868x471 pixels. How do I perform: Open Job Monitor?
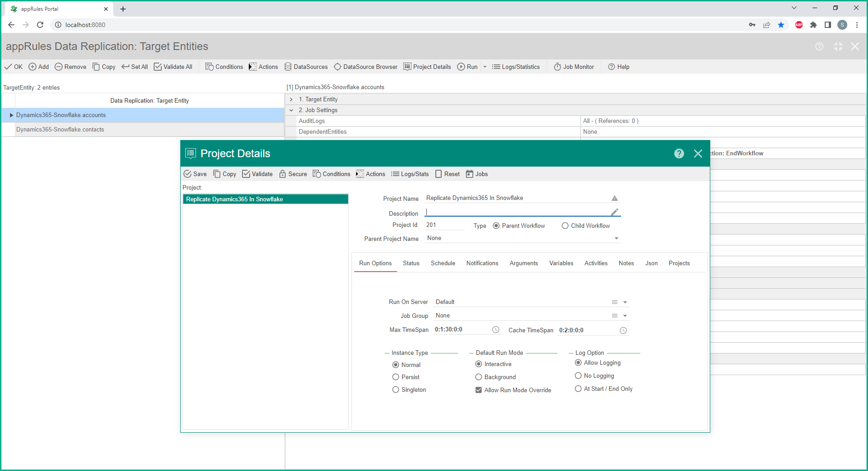click(574, 67)
